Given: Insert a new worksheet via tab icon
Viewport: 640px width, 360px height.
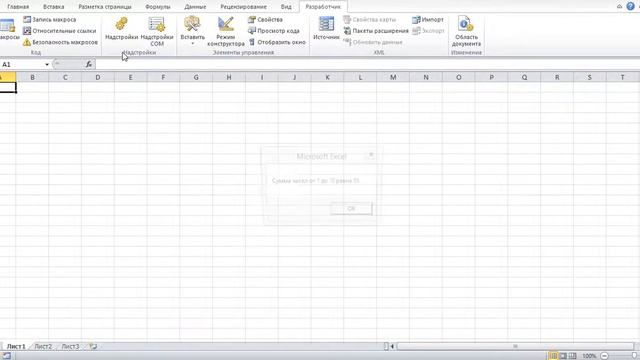Looking at the screenshot, I should (93, 347).
